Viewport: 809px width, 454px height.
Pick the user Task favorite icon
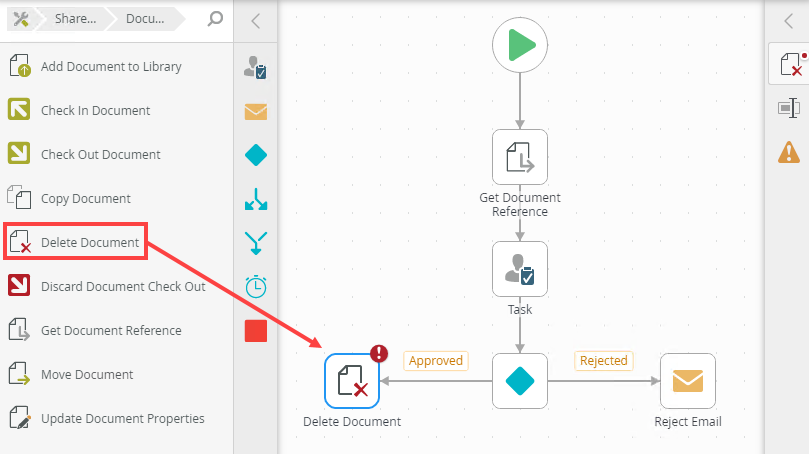click(x=255, y=67)
